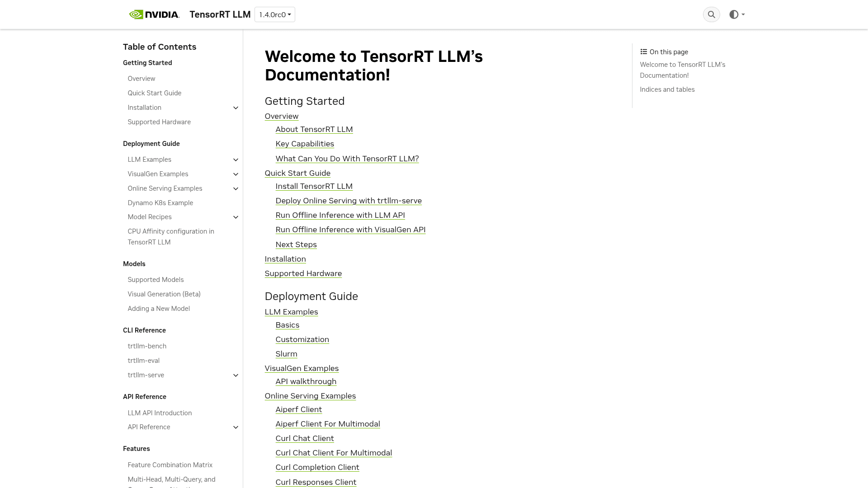The image size is (868, 488).
Task: Open Adding a New Model
Action: (158, 309)
